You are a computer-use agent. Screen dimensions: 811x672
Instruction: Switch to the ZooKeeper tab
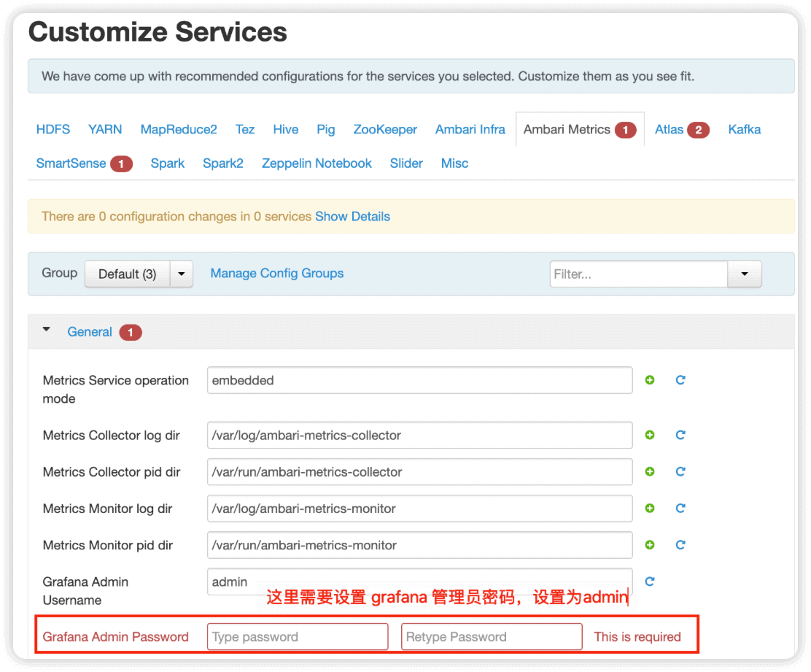[385, 129]
